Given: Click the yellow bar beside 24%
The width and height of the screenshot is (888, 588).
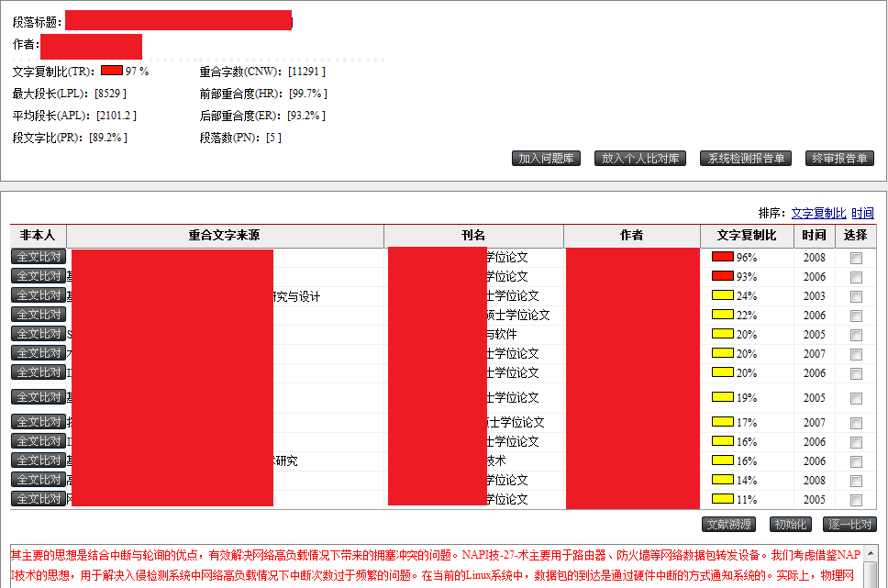Looking at the screenshot, I should 723,295.
